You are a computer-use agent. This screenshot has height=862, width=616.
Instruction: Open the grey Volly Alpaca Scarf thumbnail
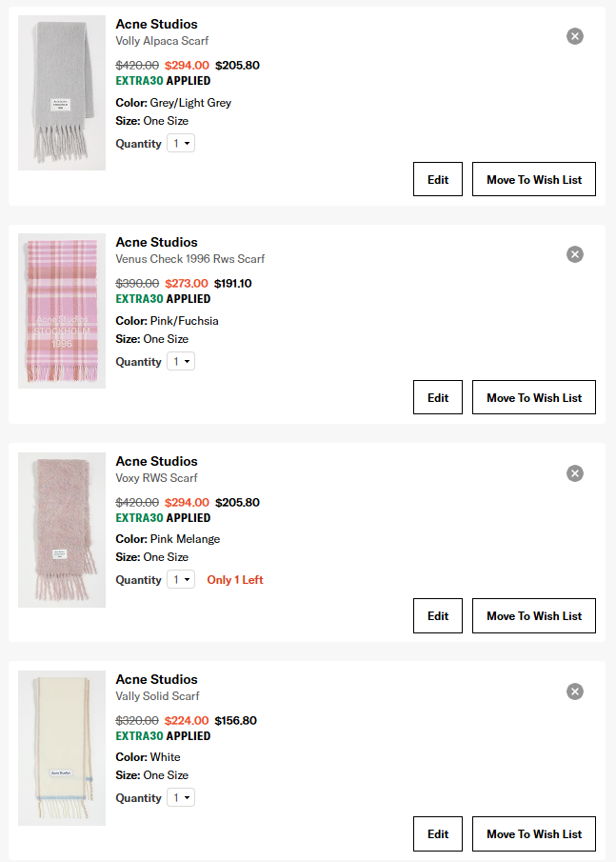(x=62, y=92)
